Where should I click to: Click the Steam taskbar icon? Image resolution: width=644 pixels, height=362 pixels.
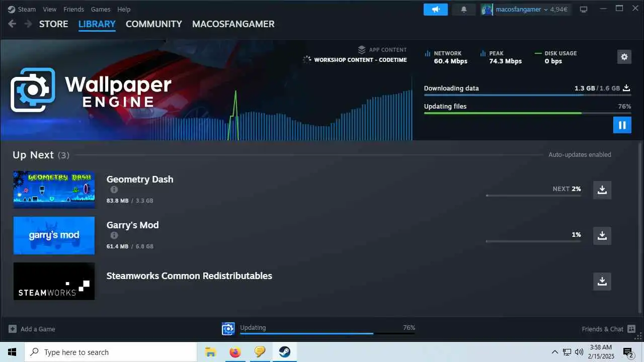point(284,352)
